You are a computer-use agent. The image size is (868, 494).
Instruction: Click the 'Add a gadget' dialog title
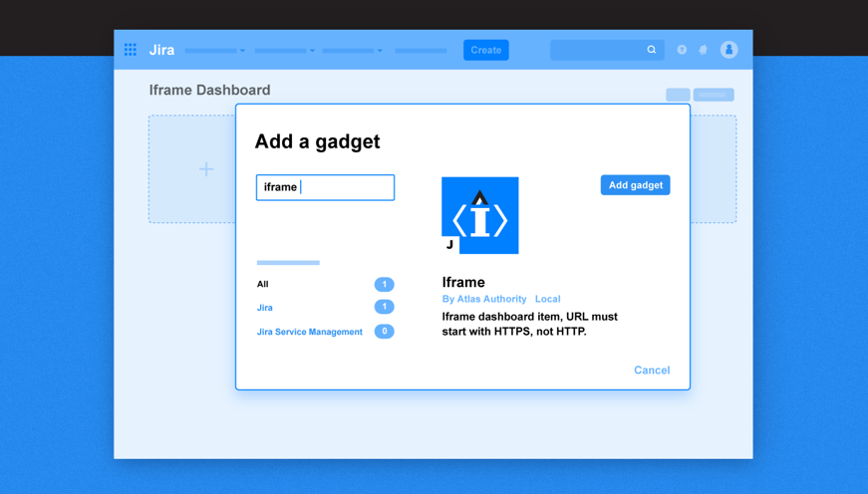pos(317,141)
